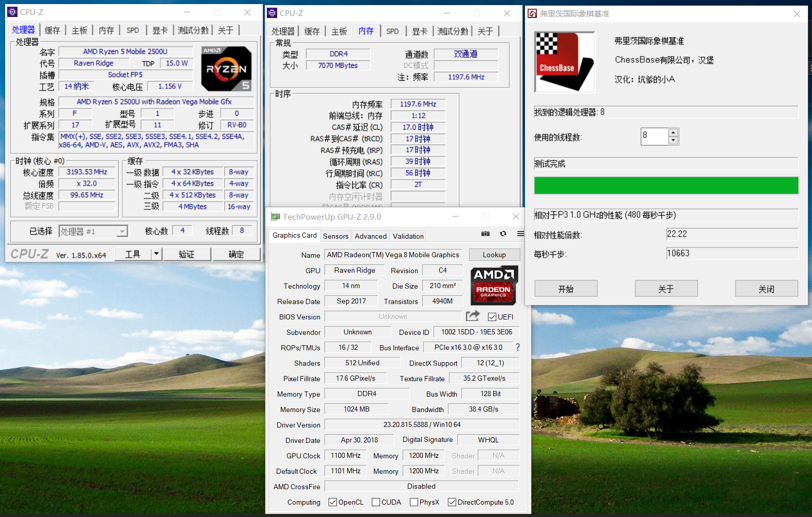Image resolution: width=812 pixels, height=517 pixels.
Task: Open the Validation tab in GPU-Z
Action: coord(408,236)
